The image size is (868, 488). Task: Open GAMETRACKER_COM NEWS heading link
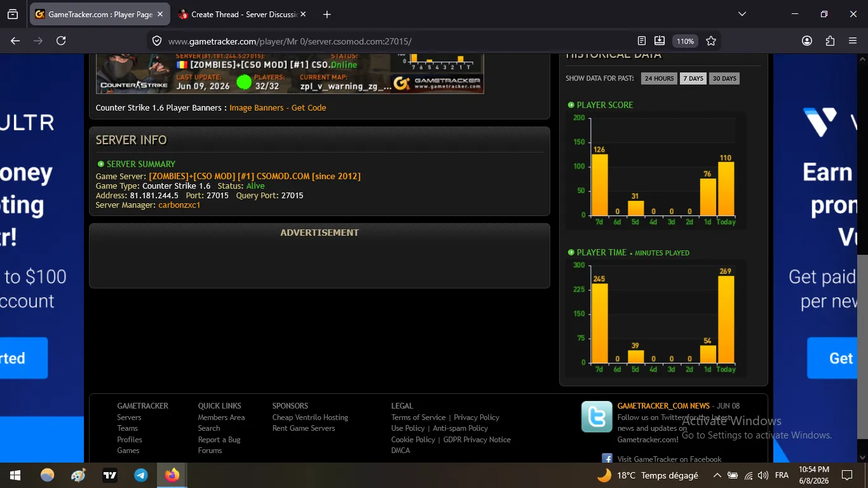[663, 406]
